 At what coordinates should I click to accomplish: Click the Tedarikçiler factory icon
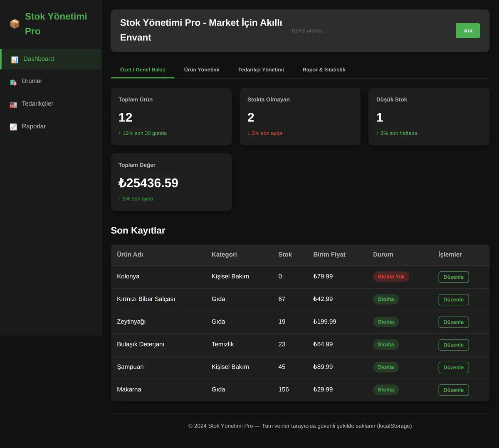pos(13,104)
